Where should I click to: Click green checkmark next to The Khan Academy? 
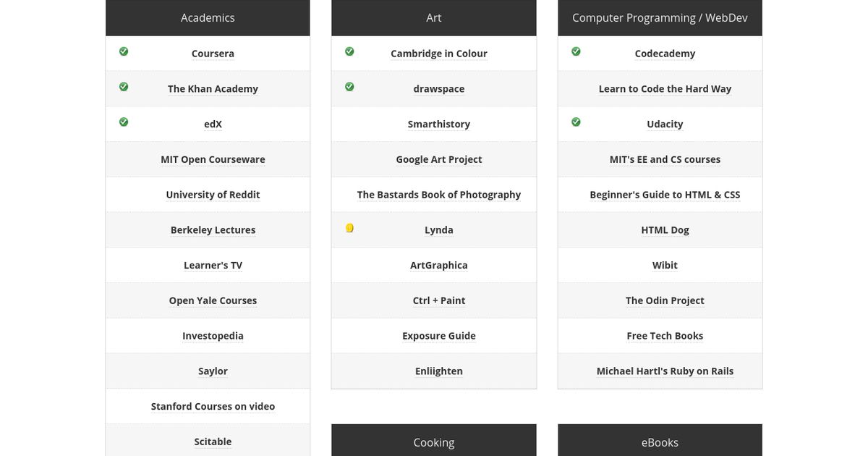pos(124,87)
